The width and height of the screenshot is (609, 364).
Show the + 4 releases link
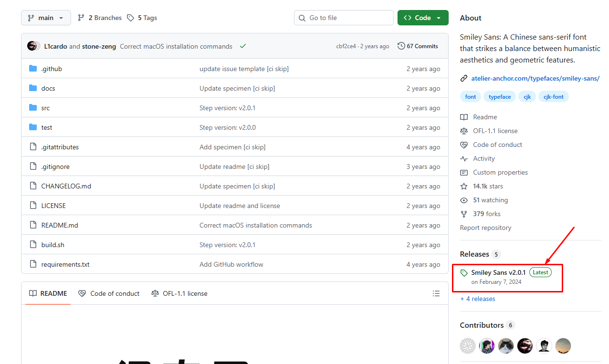(x=478, y=299)
